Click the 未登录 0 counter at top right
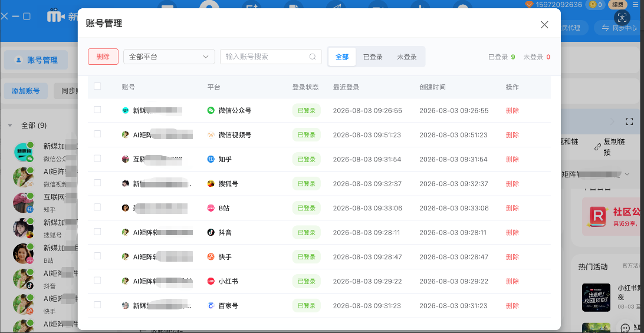Image resolution: width=644 pixels, height=333 pixels. (537, 57)
